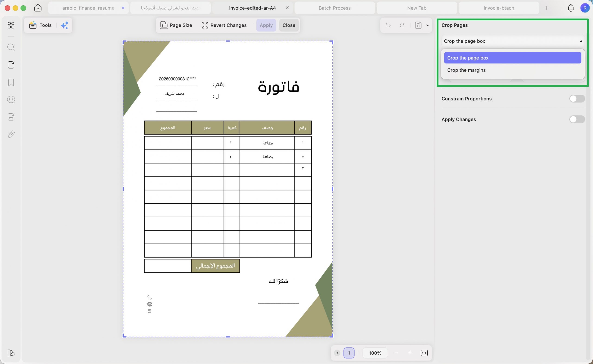The width and height of the screenshot is (593, 364).
Task: Select Crop the margins option
Action: (x=513, y=70)
